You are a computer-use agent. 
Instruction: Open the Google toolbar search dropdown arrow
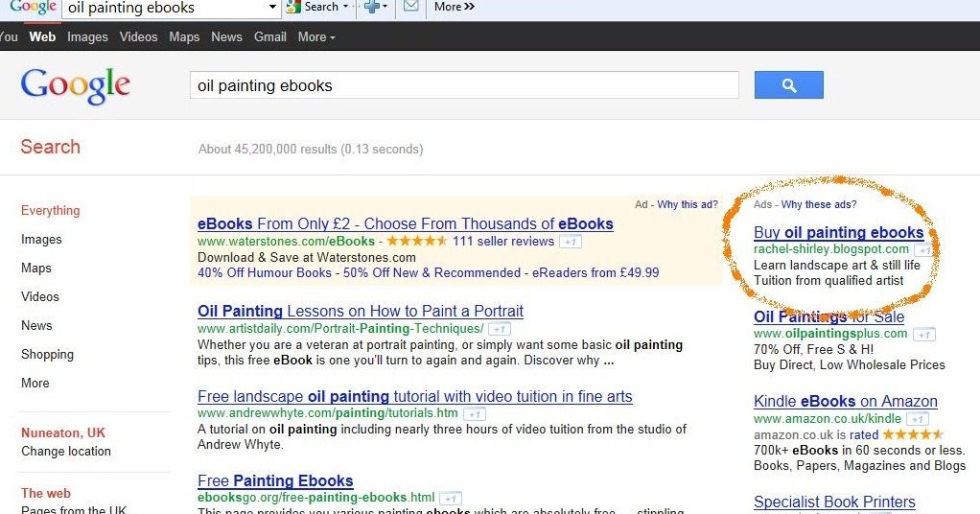tap(272, 7)
